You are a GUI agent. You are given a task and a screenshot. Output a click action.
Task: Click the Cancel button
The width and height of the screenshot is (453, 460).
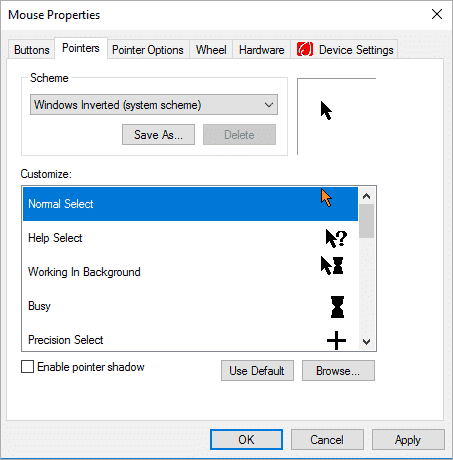tap(327, 440)
